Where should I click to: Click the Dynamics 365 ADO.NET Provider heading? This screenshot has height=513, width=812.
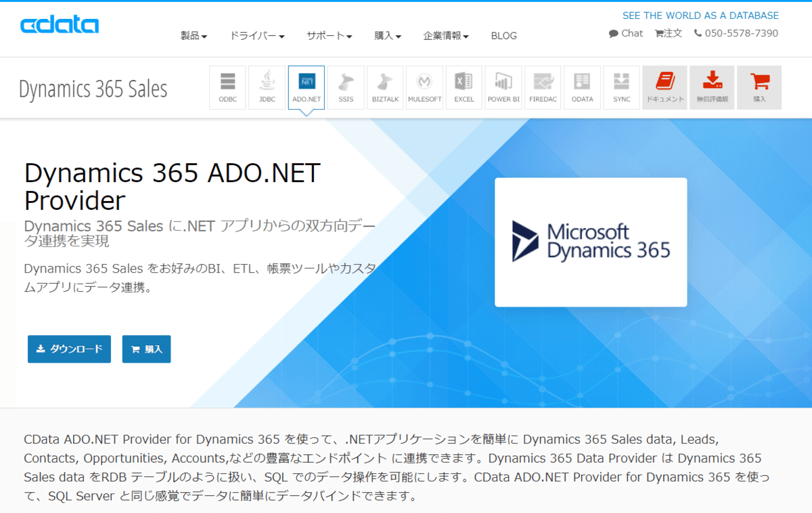tap(173, 187)
